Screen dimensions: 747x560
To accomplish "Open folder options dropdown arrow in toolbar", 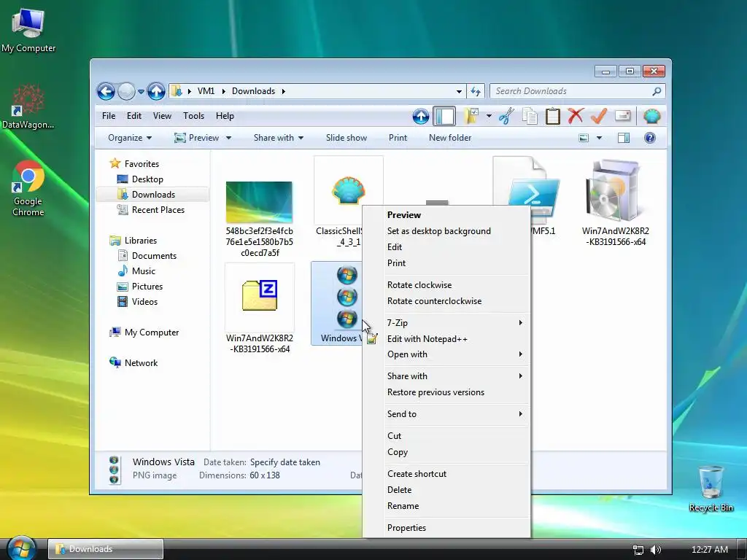I will coord(489,116).
